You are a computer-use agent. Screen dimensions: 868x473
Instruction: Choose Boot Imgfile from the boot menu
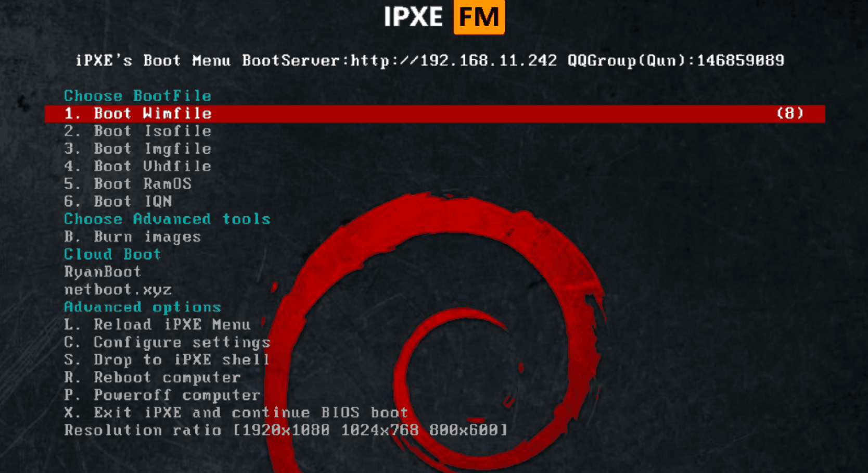coord(137,148)
